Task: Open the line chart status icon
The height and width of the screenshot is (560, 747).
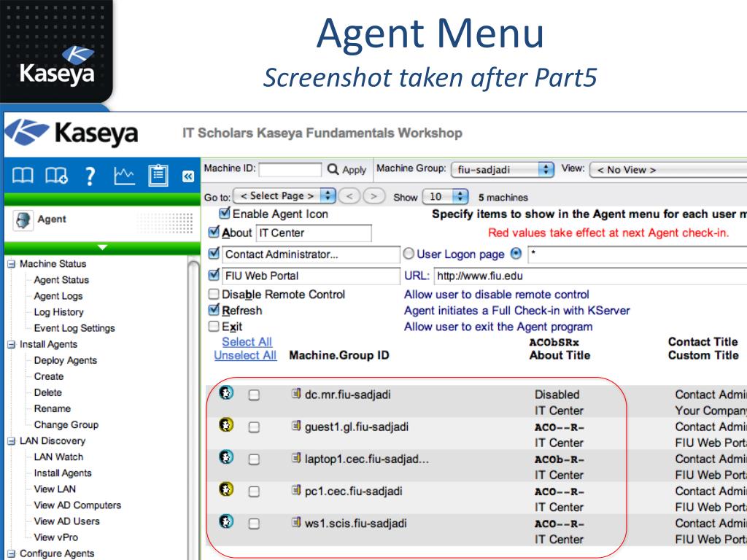Action: pos(124,176)
